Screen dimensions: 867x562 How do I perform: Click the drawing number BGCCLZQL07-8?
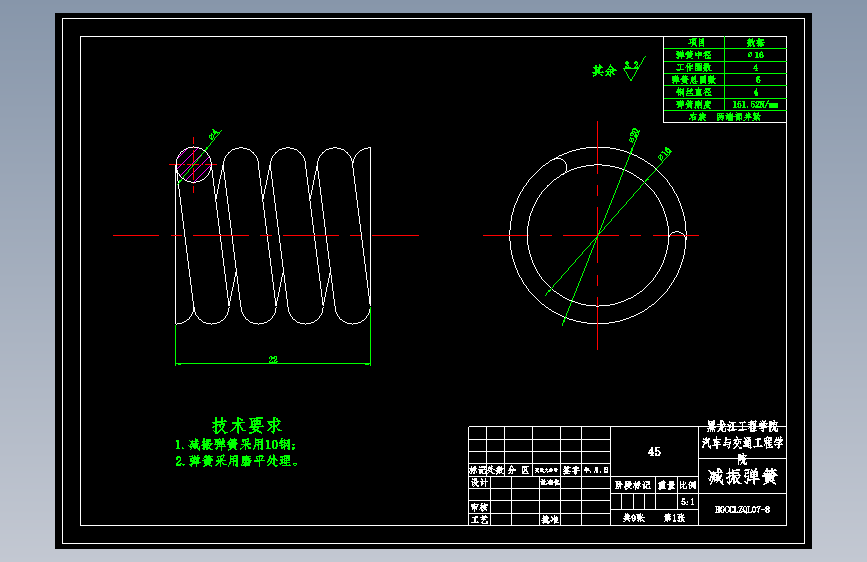coord(743,509)
